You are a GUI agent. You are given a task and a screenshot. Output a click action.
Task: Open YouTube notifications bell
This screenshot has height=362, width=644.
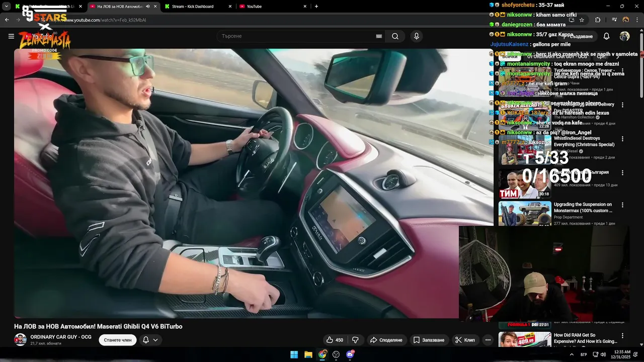tap(606, 36)
